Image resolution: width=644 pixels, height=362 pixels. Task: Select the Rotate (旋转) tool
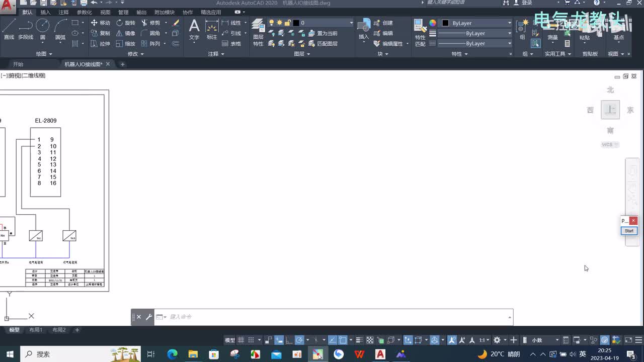[125, 23]
